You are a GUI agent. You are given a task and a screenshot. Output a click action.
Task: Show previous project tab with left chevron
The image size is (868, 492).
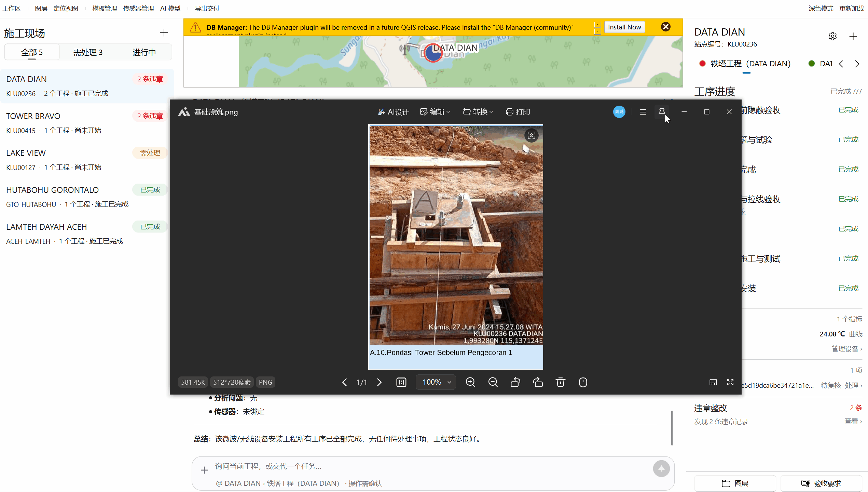(841, 64)
